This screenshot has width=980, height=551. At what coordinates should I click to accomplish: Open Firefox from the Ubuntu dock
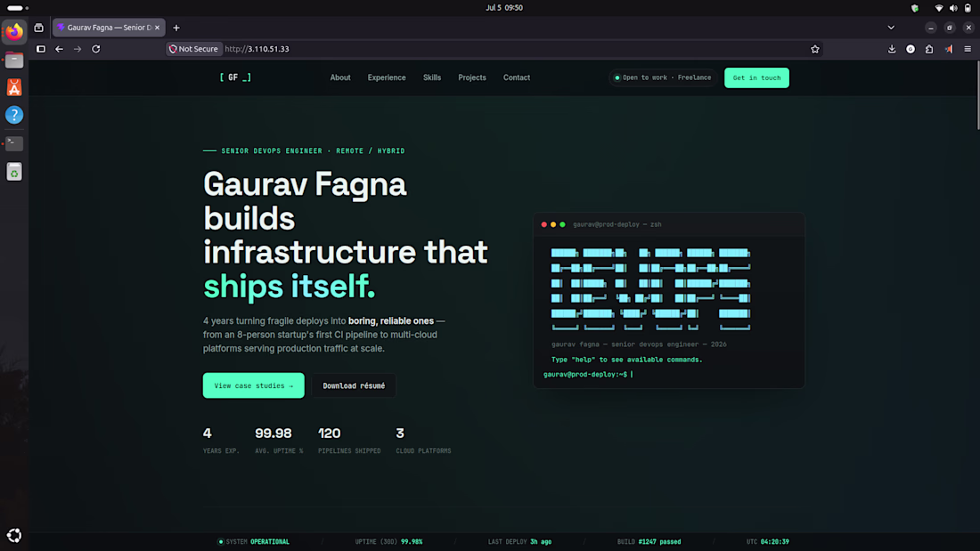(x=14, y=31)
